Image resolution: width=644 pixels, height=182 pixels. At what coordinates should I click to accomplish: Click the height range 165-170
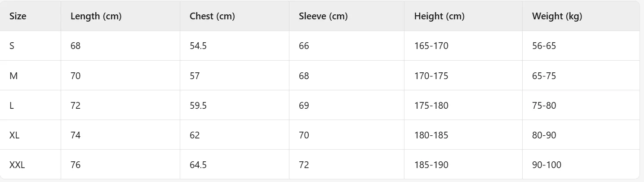[x=431, y=46]
